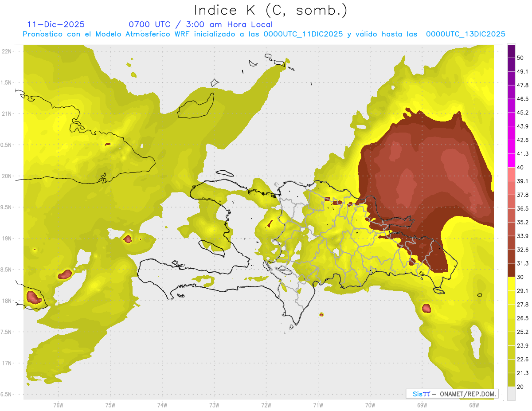Screen dimensions: 532x411
Task: Click the '22.6' color scale value
Action: point(523,360)
